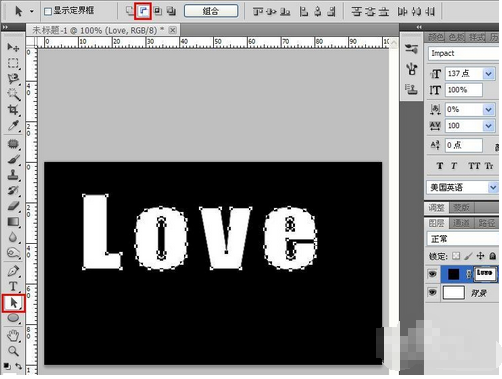
Task: Open the Clone Source dock icon
Action: pyautogui.click(x=412, y=89)
